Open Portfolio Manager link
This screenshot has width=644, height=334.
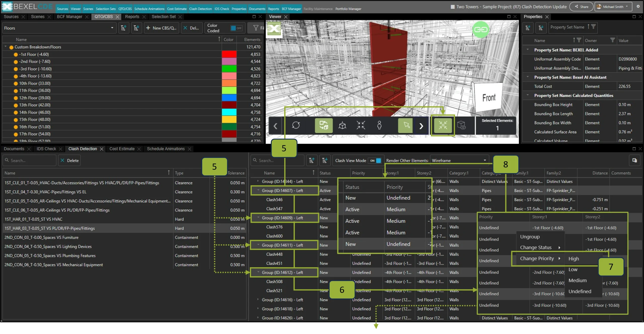pyautogui.click(x=348, y=9)
